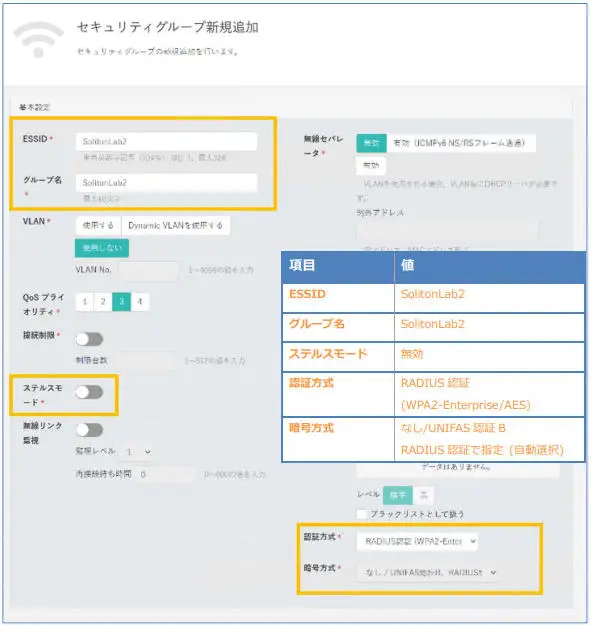596x631 pixels.
Task: Open the 認証方式 dropdown
Action: [417, 542]
